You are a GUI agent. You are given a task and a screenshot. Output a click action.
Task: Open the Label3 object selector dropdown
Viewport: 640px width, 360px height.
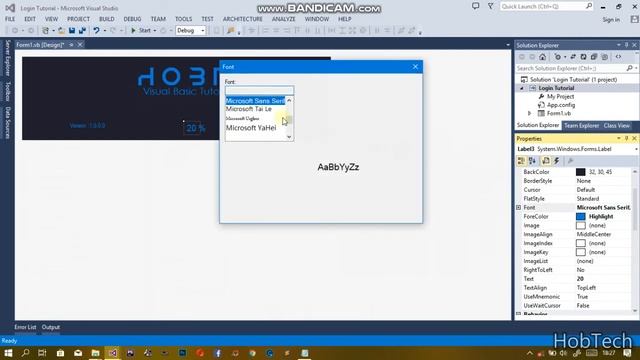(636, 149)
